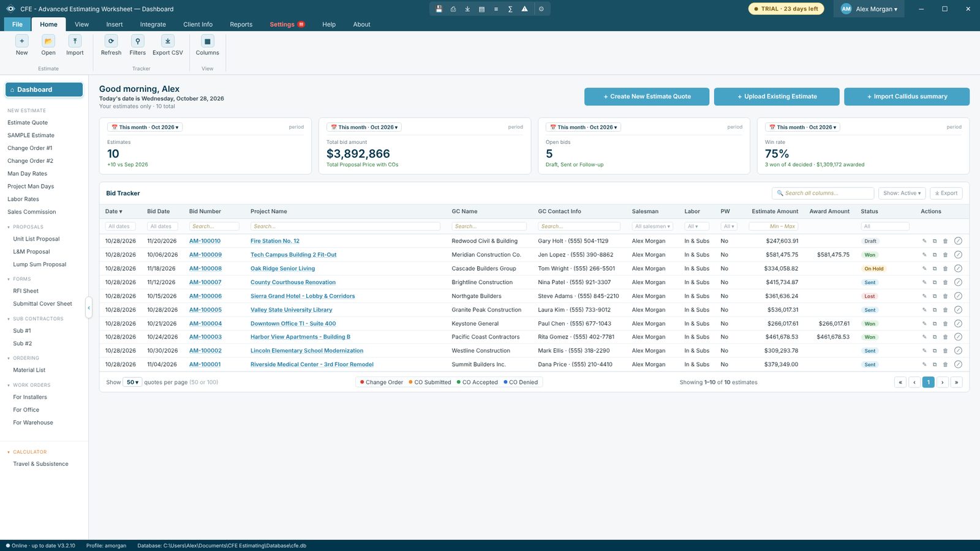
Task: Edit the Fire Station No. 12 row
Action: (x=924, y=241)
